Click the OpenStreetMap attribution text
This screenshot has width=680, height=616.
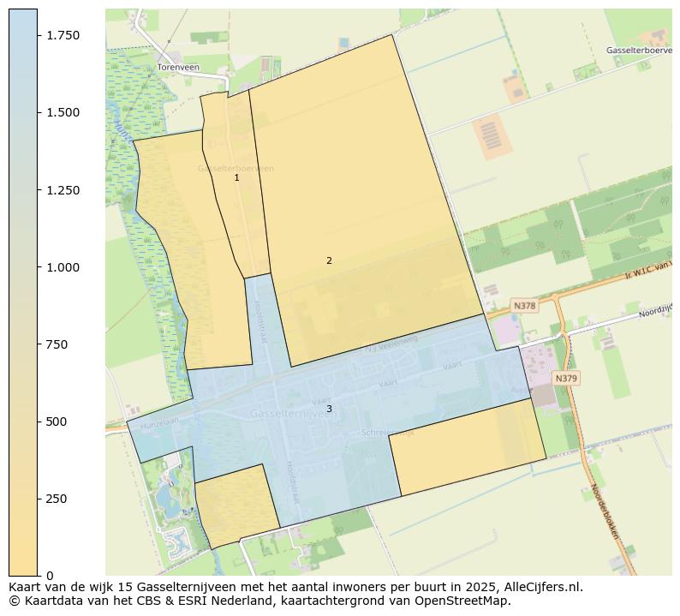[x=445, y=601]
